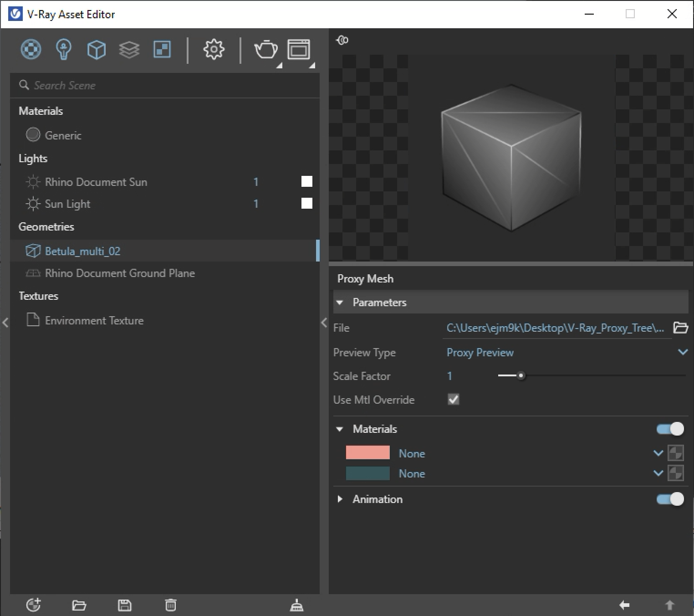The image size is (694, 616).
Task: Open the Materials category tab
Action: click(31, 49)
